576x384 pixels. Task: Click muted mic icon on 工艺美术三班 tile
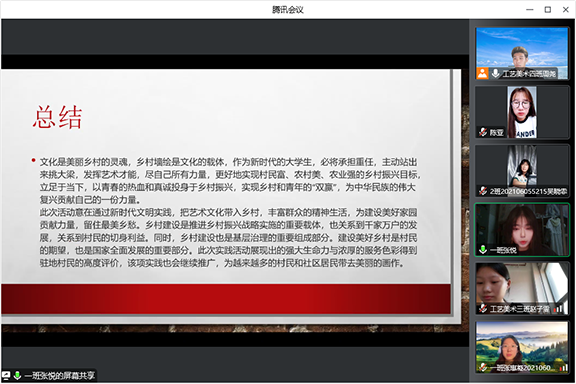[483, 309]
